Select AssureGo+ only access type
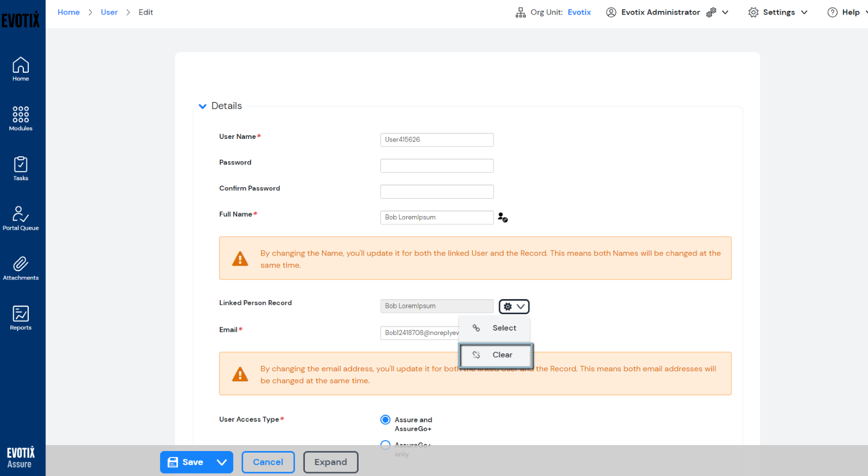Screen dimensions: 868x476 coord(386,445)
